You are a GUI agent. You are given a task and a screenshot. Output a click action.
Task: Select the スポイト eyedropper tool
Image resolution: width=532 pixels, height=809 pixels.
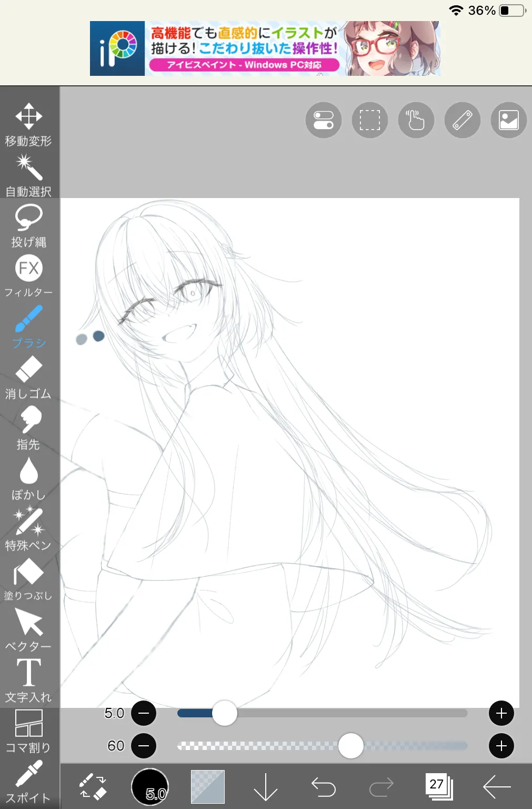(x=29, y=782)
